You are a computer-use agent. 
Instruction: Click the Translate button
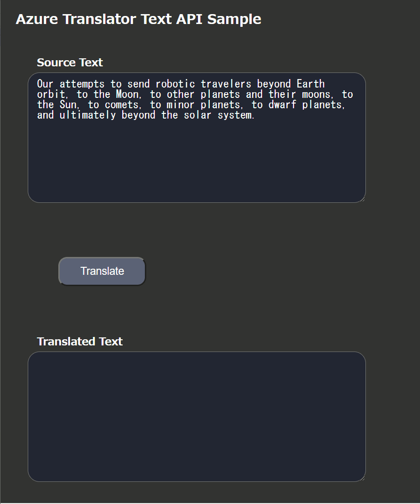(102, 271)
